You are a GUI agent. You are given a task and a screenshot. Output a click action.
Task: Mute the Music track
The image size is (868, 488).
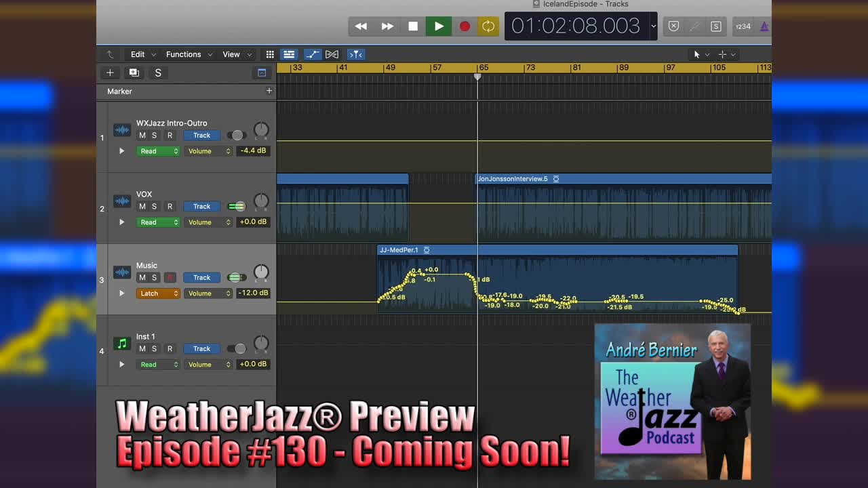coord(142,278)
